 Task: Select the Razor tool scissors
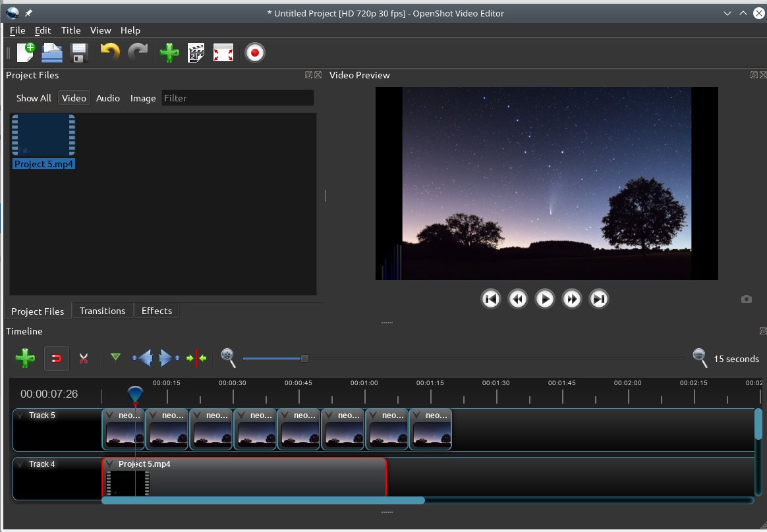[x=84, y=358]
